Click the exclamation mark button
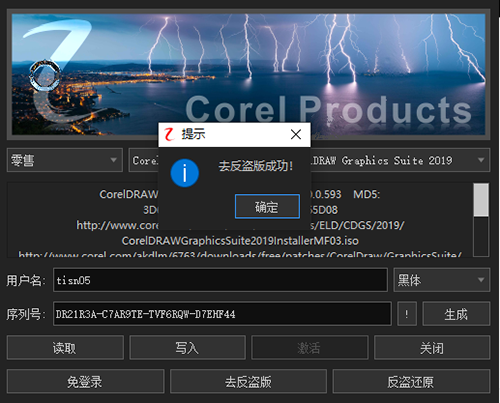 pyautogui.click(x=407, y=314)
